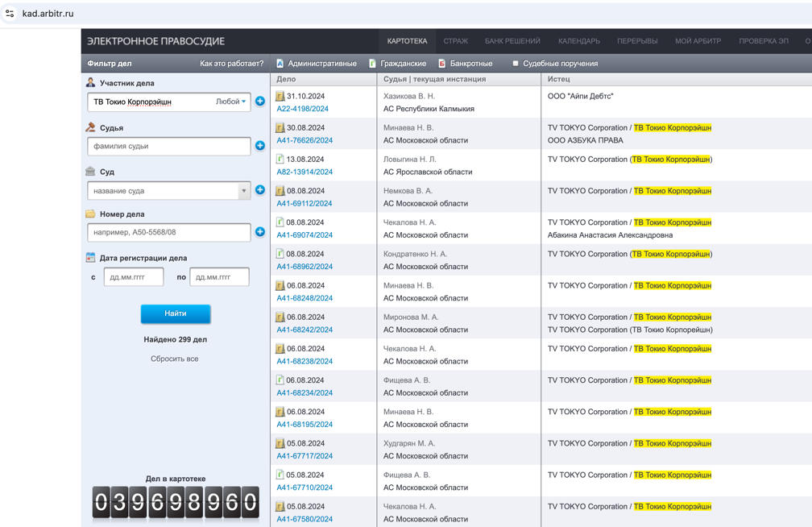The width and height of the screenshot is (812, 527).
Task: Click the Участник дела input field
Action: coord(169,102)
